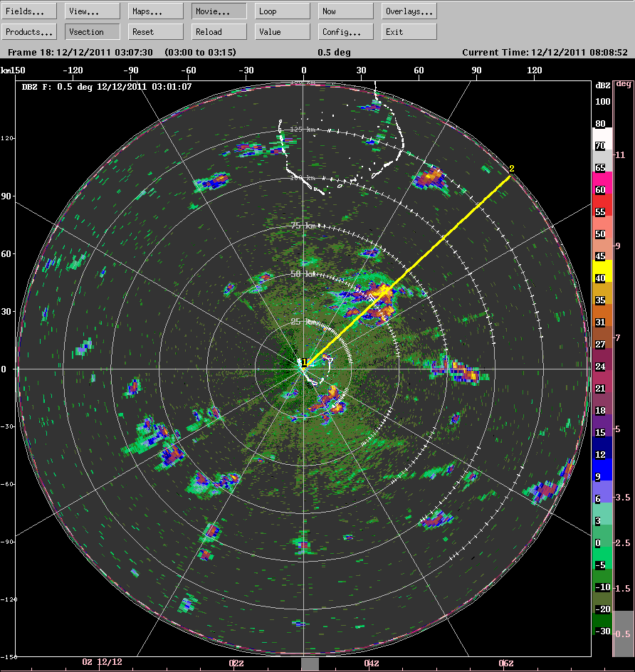
Task: Click the magenta 60 dBZ color swatch
Action: [x=602, y=183]
